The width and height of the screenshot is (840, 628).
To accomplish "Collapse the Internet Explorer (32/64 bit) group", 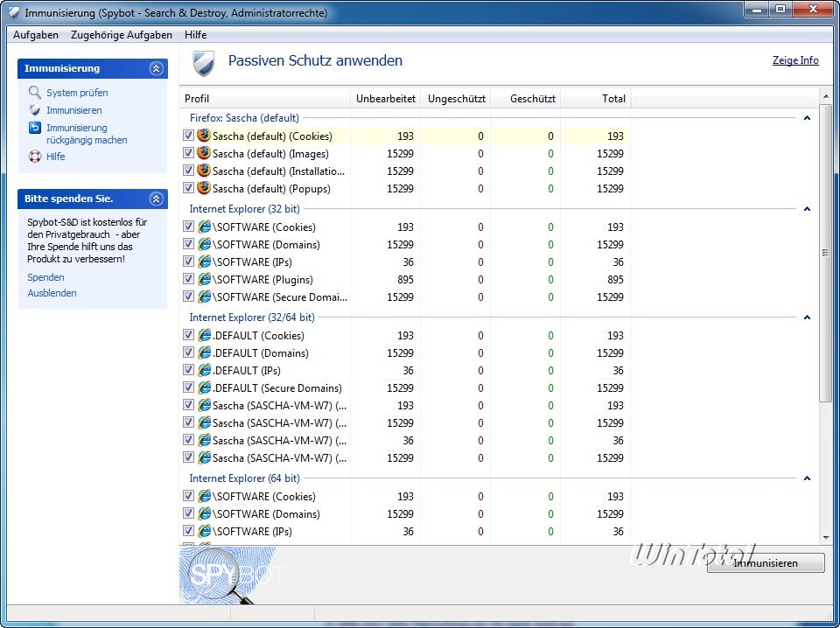I will tap(807, 317).
